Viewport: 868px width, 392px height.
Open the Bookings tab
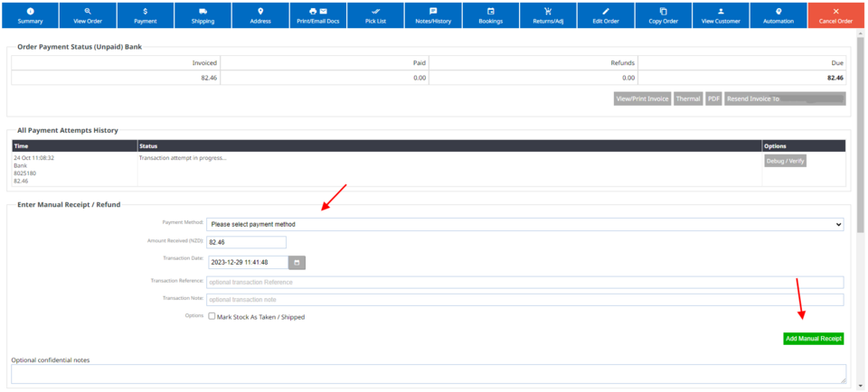[x=490, y=14]
